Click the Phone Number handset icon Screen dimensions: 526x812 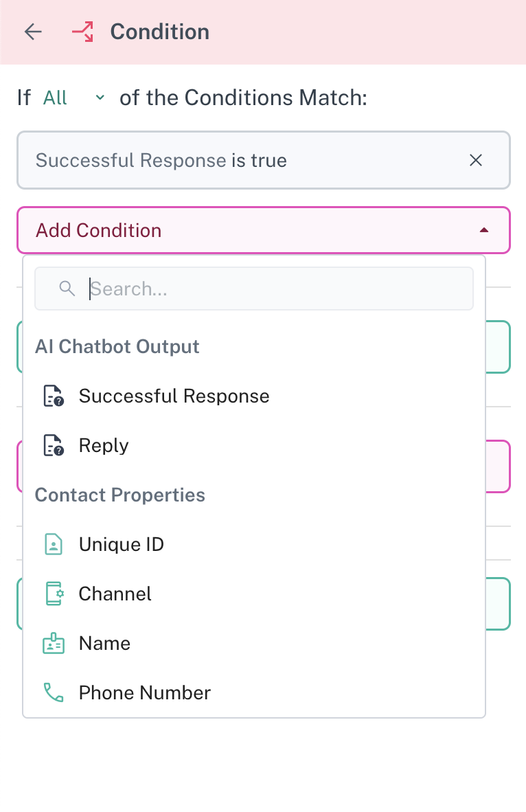[54, 693]
